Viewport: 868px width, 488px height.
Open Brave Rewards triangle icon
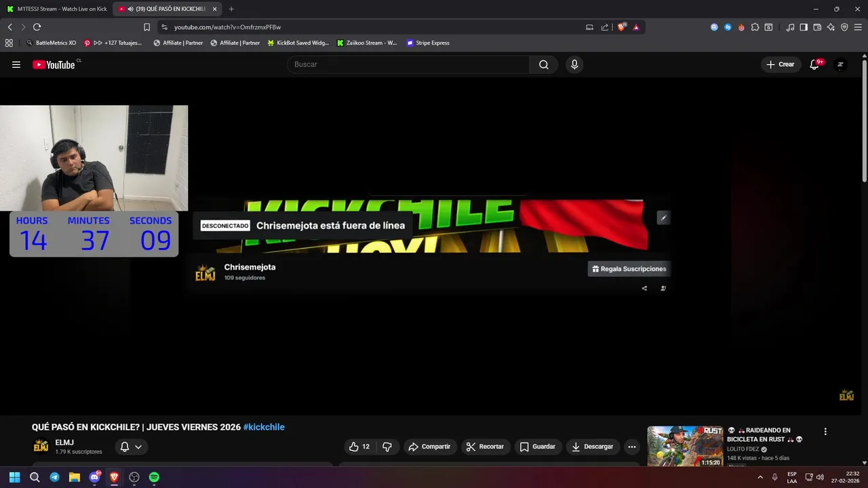point(636,27)
